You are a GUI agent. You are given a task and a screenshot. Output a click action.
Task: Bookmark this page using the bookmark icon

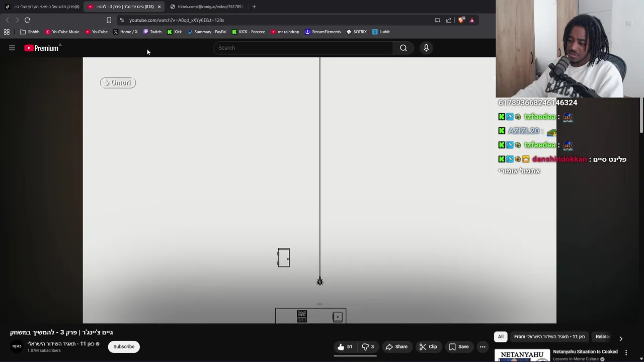coord(109,20)
